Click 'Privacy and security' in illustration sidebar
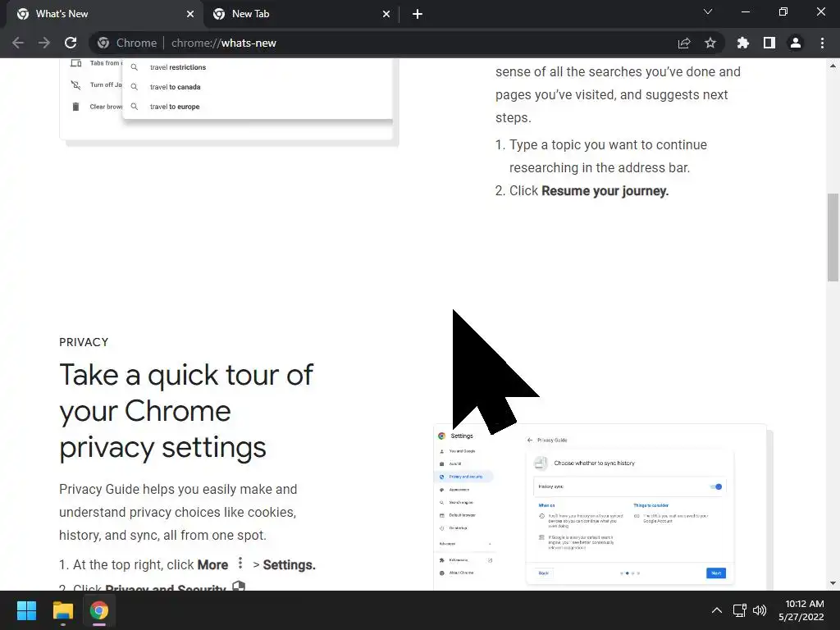Viewport: 840px width, 630px height. 465,477
